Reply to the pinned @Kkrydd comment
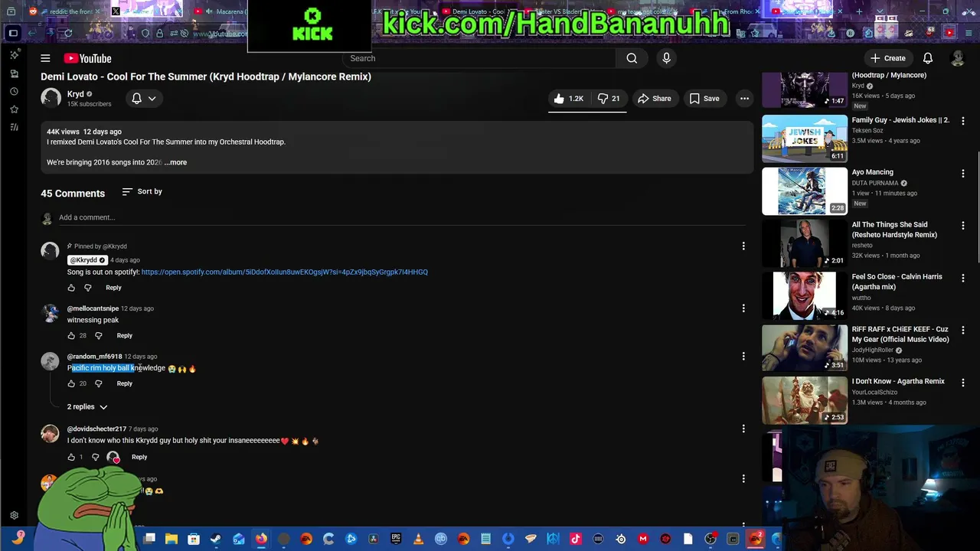The image size is (980, 551). (x=113, y=288)
